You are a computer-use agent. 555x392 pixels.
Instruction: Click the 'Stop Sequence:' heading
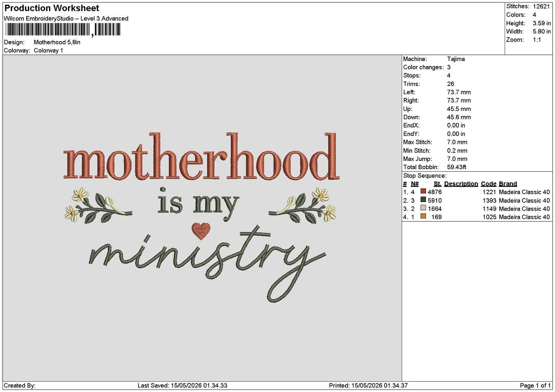(x=425, y=176)
